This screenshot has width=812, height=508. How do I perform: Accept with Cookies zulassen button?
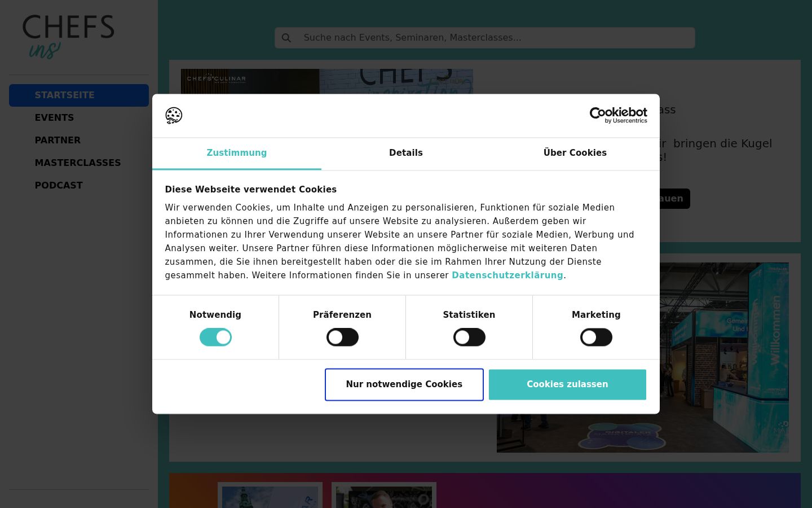567,384
